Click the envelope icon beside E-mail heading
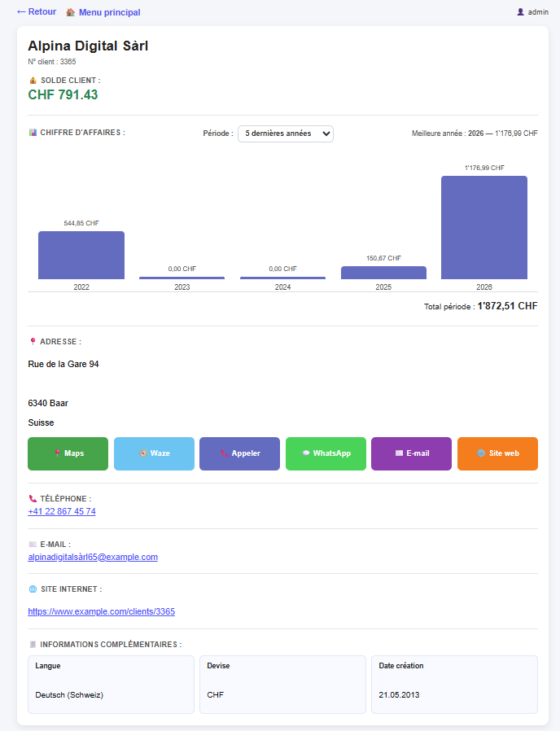 (33, 544)
